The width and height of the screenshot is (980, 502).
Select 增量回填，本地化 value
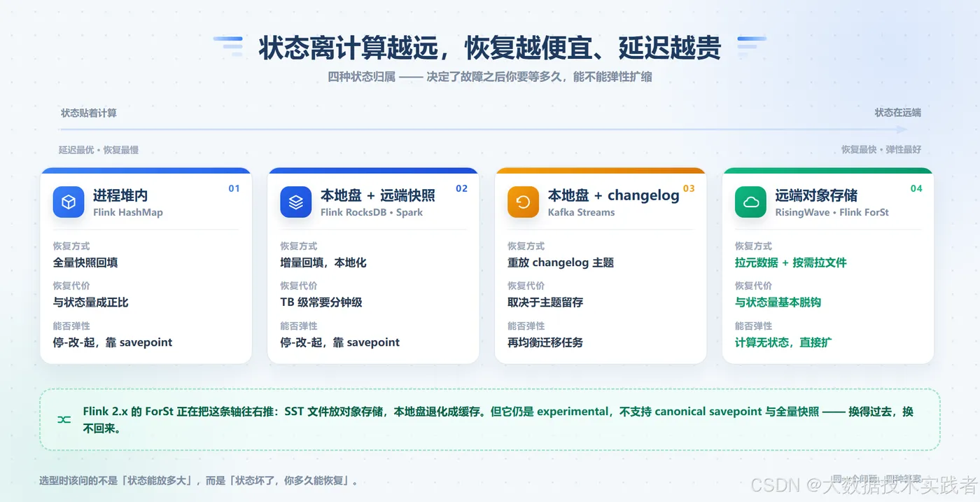click(x=323, y=263)
